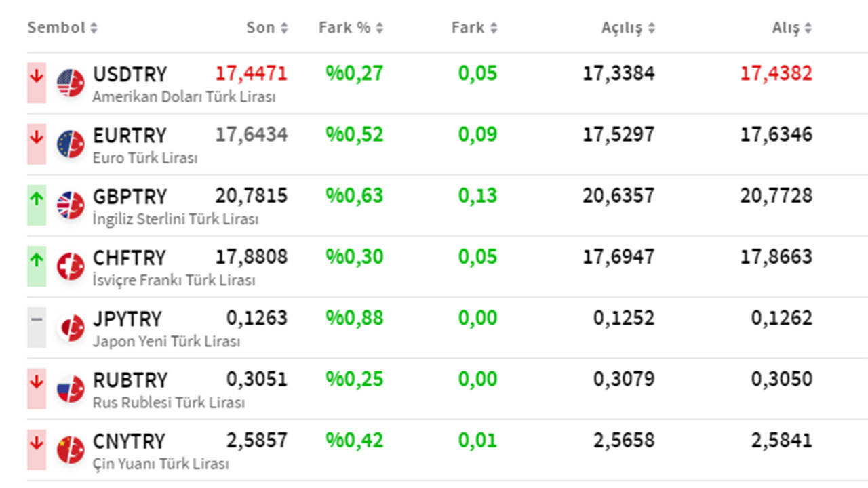868x488 pixels.
Task: Click JPYTRY last price 0,1263
Action: pos(257,318)
